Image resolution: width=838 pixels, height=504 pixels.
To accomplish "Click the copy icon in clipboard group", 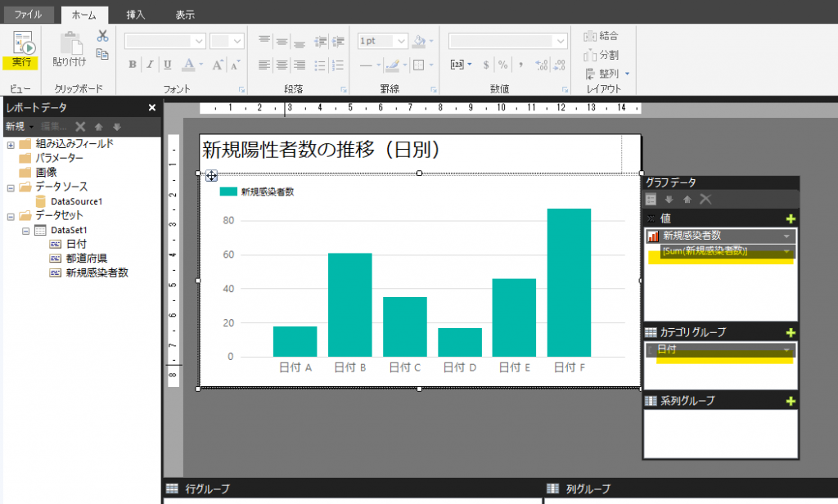I will coord(102,54).
